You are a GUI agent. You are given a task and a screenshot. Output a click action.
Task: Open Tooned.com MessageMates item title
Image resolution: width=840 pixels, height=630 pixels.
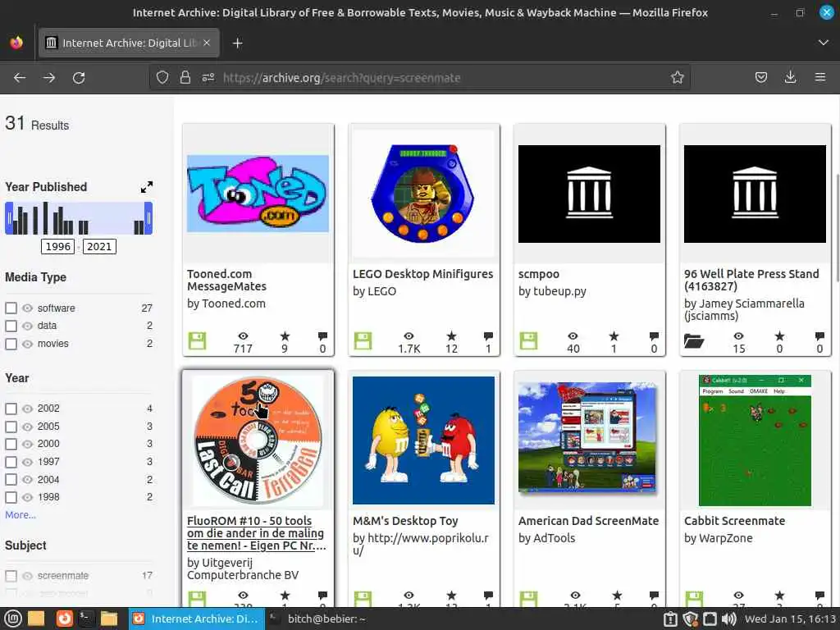pos(226,281)
